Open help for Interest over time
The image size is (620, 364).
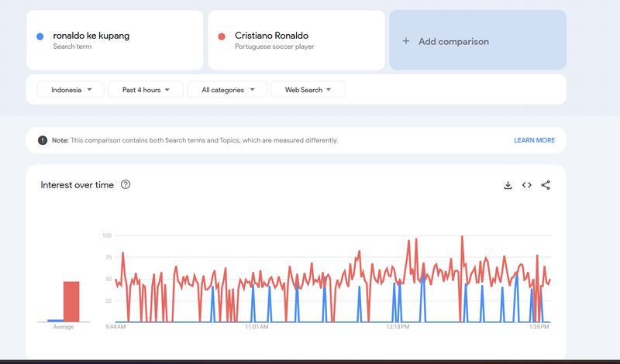[x=126, y=184]
